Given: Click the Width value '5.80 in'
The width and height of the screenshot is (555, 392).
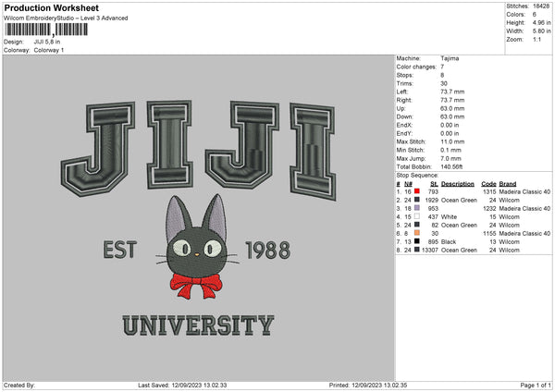Looking at the screenshot, I should coord(541,31).
